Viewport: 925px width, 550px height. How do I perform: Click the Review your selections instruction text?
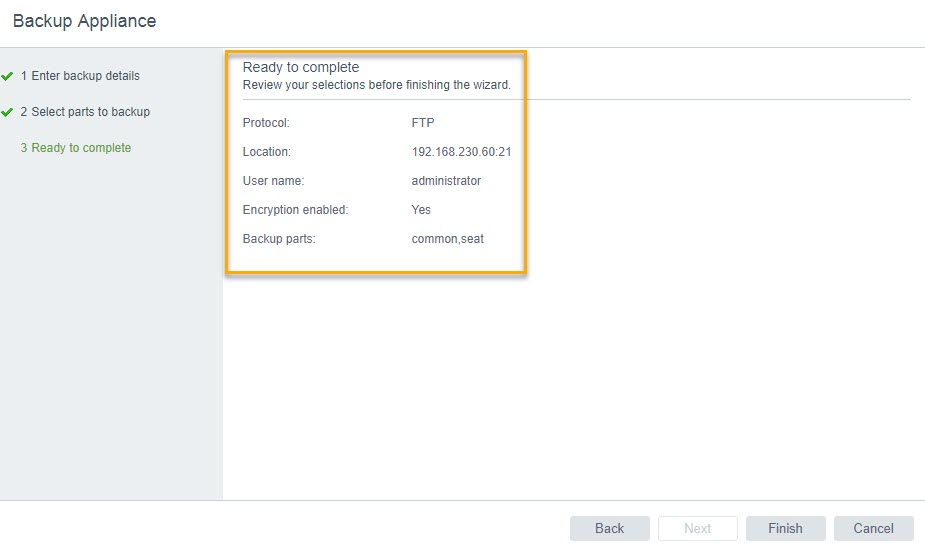pos(376,85)
